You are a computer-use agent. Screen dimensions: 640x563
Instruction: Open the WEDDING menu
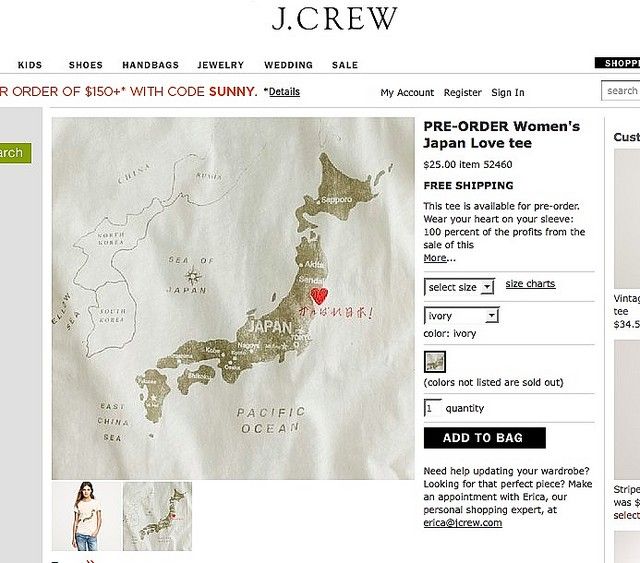[x=288, y=65]
